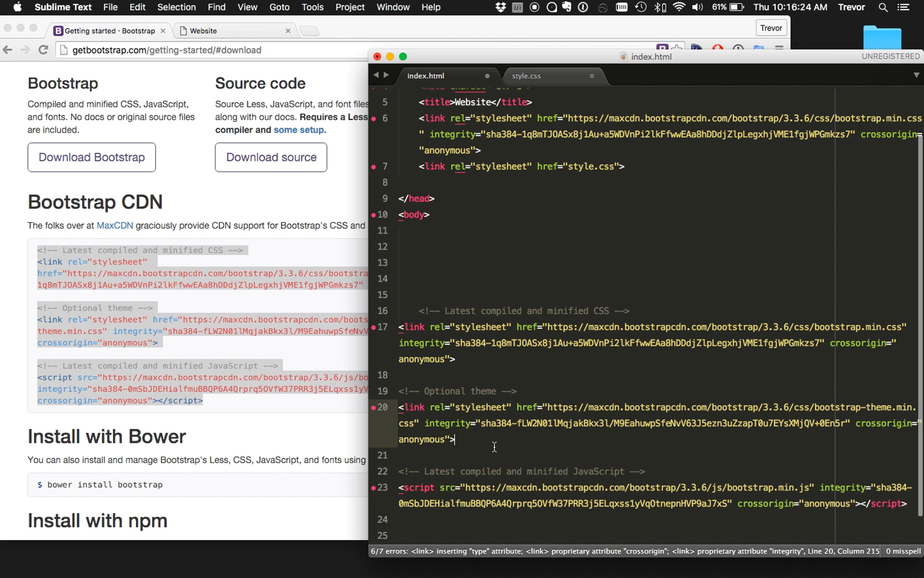This screenshot has height=578, width=924.
Task: Click the lint error dot on line 17
Action: (373, 328)
